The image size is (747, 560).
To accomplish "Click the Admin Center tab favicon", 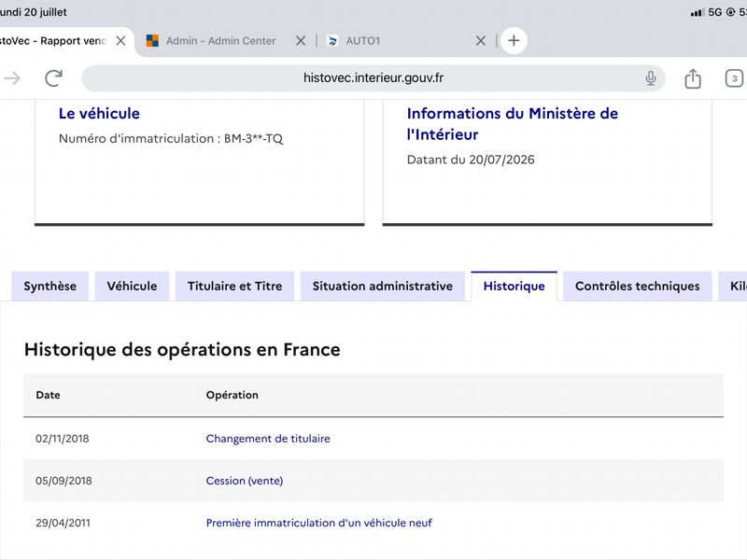I will (152, 41).
